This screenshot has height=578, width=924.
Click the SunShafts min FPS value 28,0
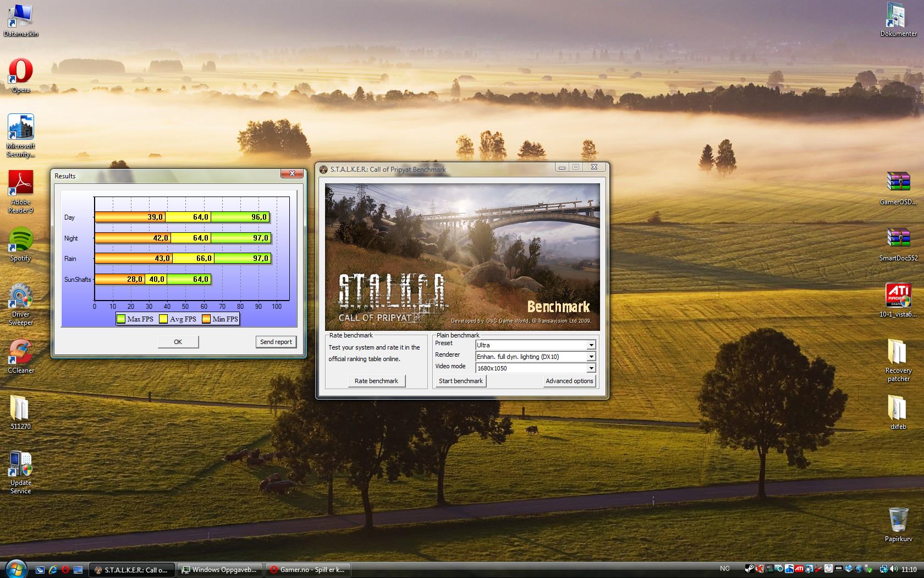134,280
